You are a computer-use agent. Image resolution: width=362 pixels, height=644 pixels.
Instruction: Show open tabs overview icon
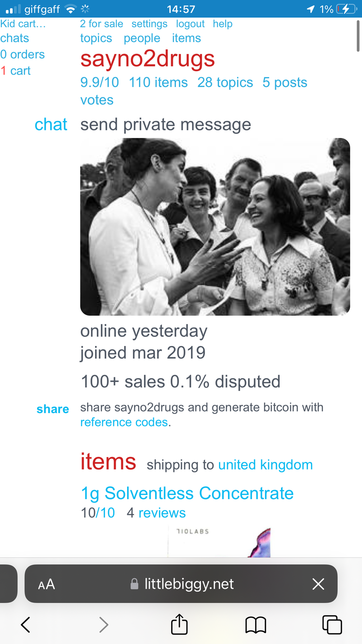(332, 625)
